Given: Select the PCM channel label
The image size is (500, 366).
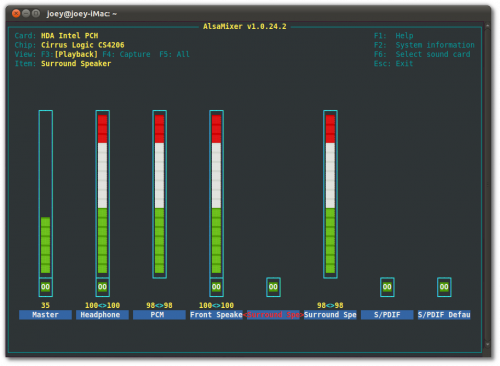Looking at the screenshot, I should (159, 315).
